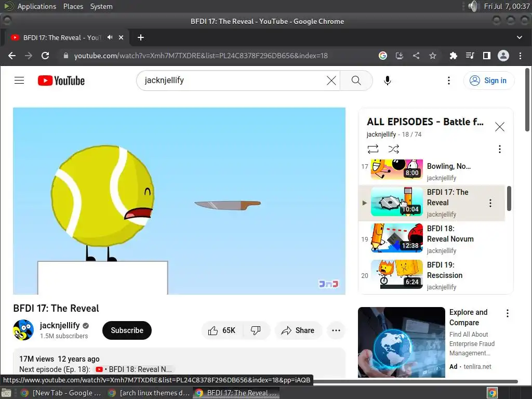Image resolution: width=532 pixels, height=399 pixels.
Task: Open BFDI 18: Reveal N... description link
Action: pos(134,369)
